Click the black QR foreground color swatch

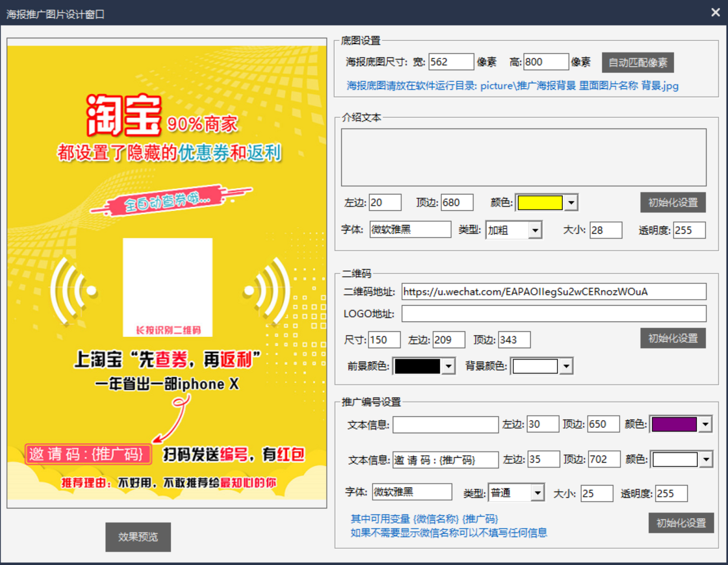(417, 366)
